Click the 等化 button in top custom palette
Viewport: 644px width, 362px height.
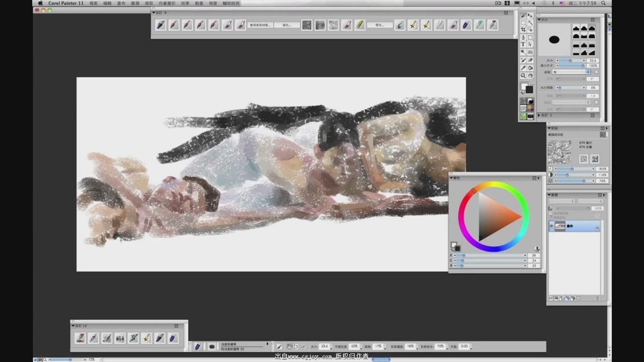(380, 25)
